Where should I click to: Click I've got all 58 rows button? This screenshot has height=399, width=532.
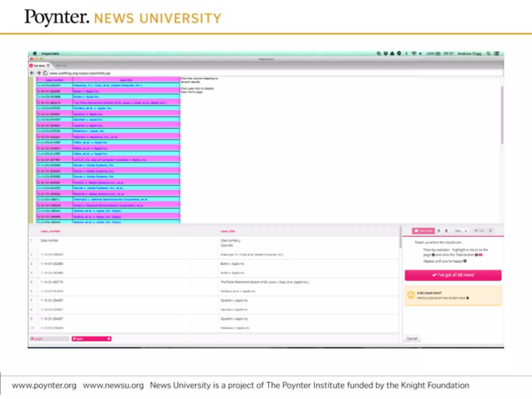(x=453, y=275)
